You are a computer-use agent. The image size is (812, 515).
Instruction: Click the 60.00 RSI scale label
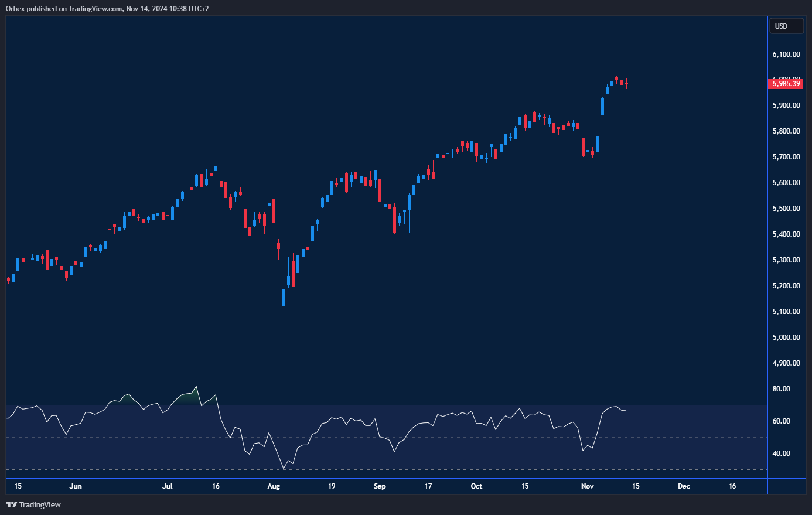[x=781, y=421]
